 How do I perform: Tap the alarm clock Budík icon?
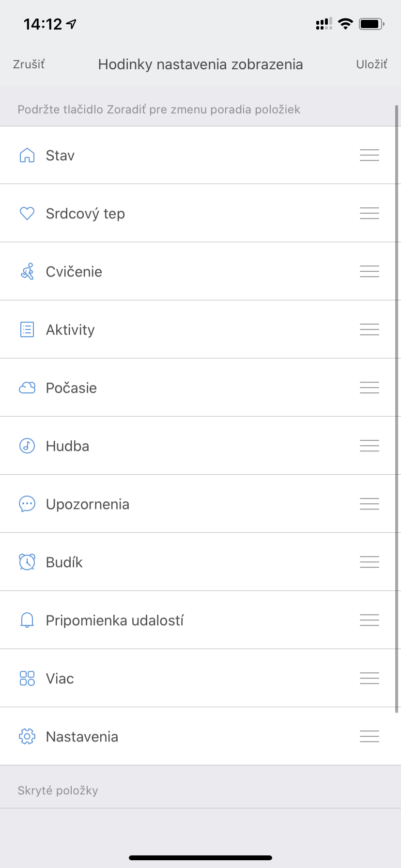coord(27,562)
